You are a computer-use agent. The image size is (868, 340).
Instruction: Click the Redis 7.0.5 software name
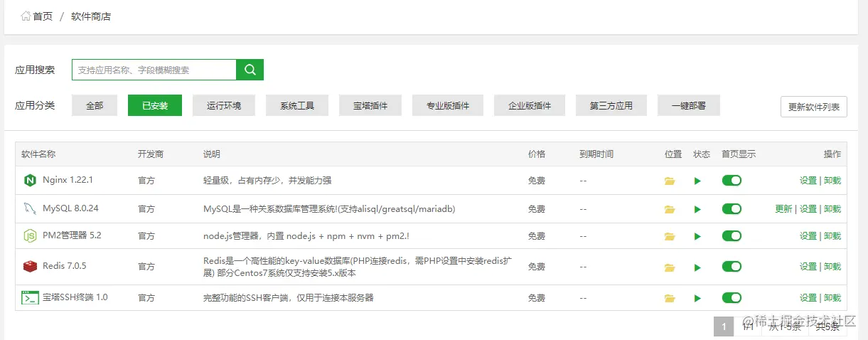pyautogui.click(x=64, y=266)
